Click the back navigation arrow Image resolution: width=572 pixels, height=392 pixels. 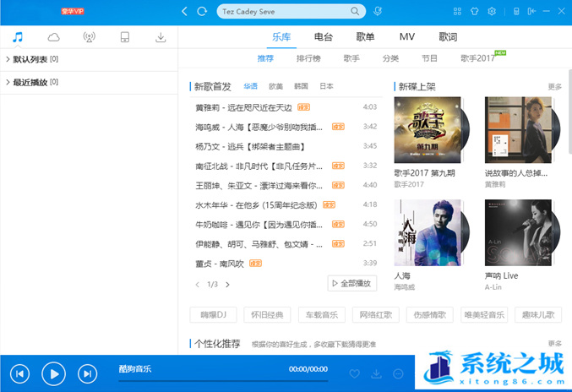pos(184,11)
